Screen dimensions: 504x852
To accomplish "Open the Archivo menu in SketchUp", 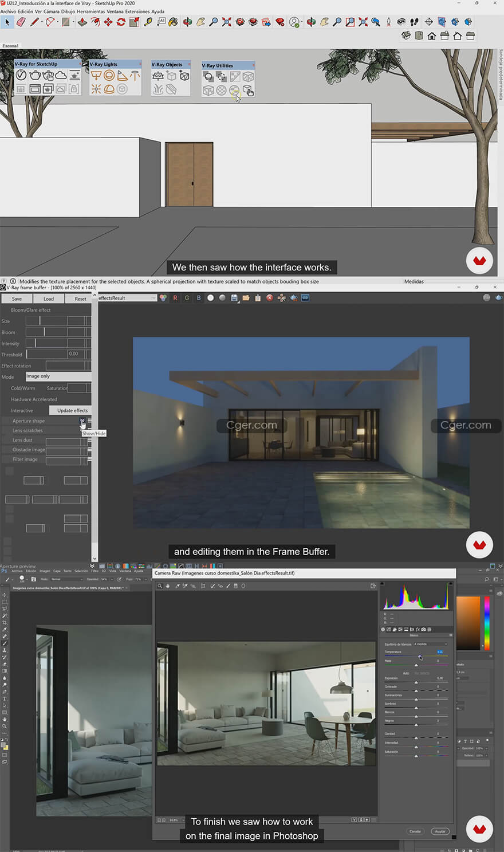I will point(8,11).
